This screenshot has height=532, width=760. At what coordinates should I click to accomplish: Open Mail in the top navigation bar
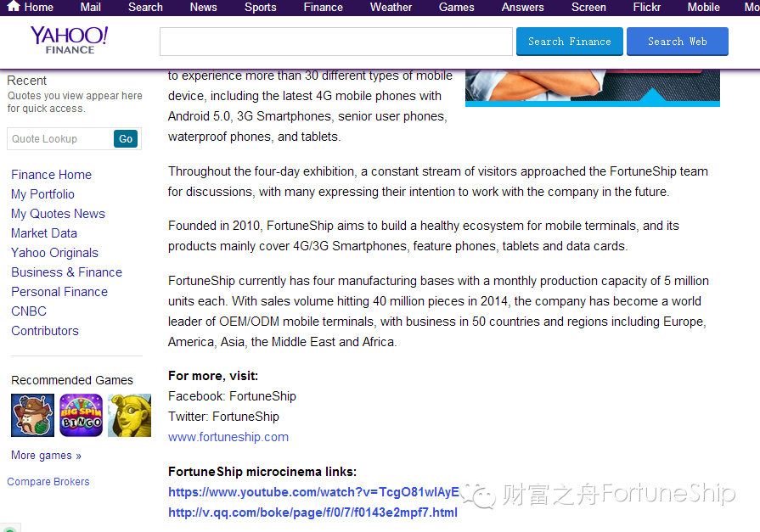click(91, 8)
